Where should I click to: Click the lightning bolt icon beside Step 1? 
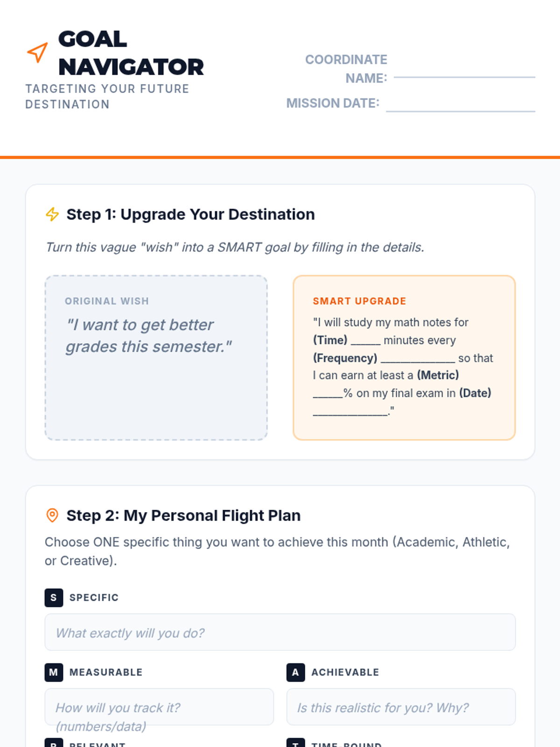point(52,214)
